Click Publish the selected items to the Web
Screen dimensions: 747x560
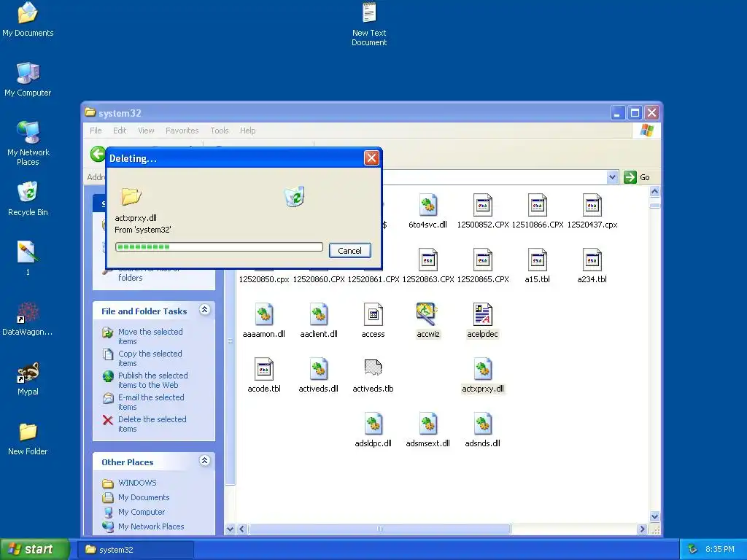(152, 380)
